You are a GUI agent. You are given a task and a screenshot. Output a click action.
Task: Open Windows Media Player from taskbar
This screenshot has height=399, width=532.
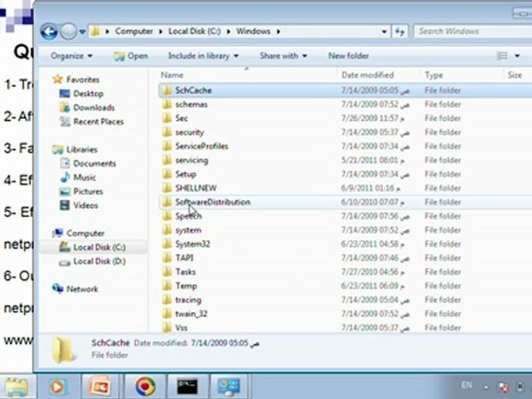58,387
